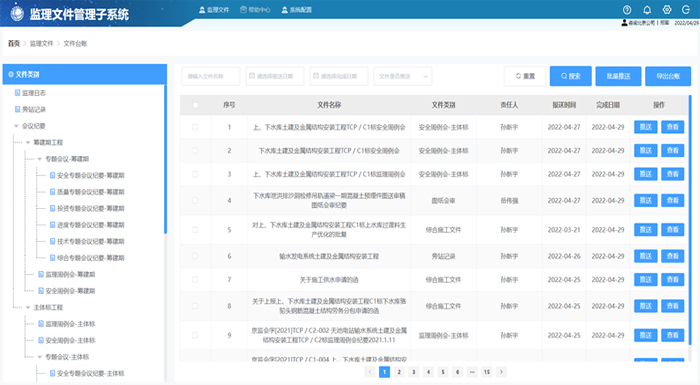Image resolution: width=700 pixels, height=385 pixels.
Task: Select the 旁站记录 document icon in tree
Action: coord(17,109)
